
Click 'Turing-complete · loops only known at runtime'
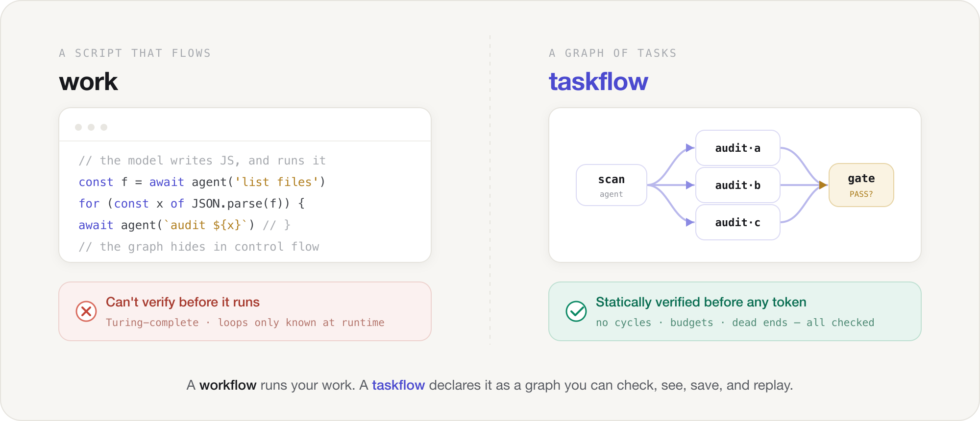245,323
